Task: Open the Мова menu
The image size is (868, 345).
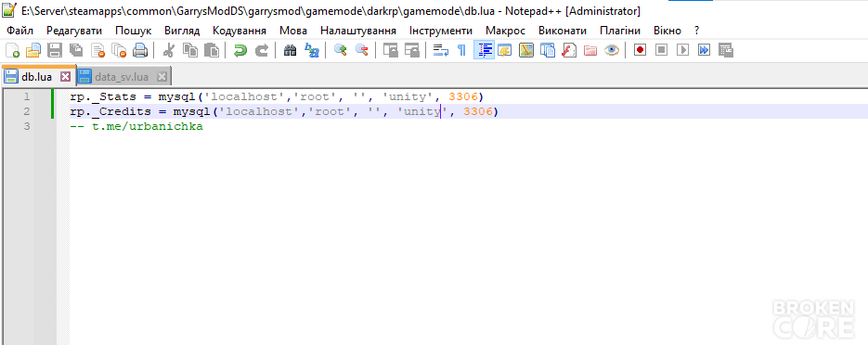Action: click(x=293, y=31)
